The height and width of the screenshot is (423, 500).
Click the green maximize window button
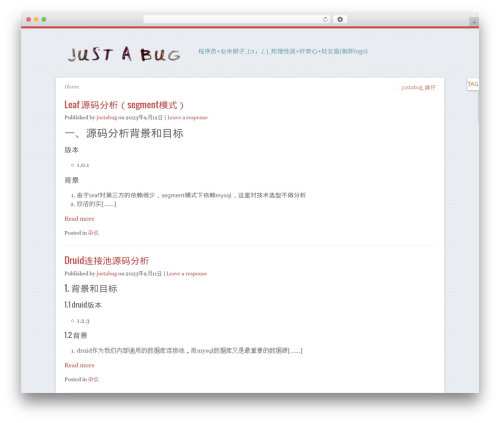(44, 19)
